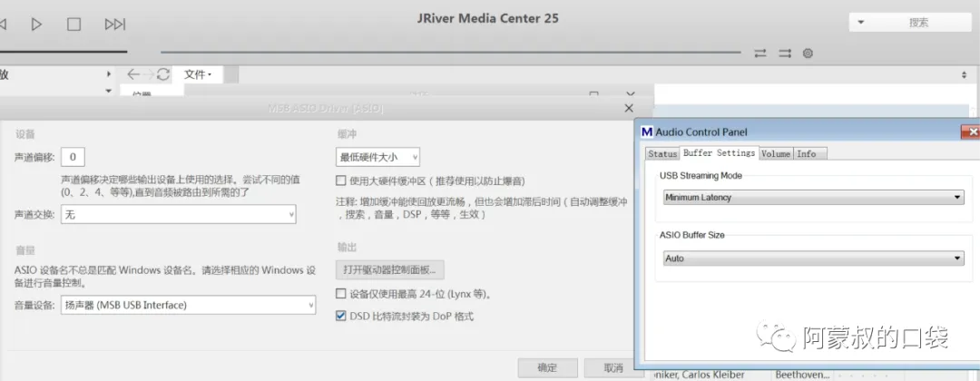Toggle repeat playback icon
Screen dimensions: 980x381
(x=760, y=54)
